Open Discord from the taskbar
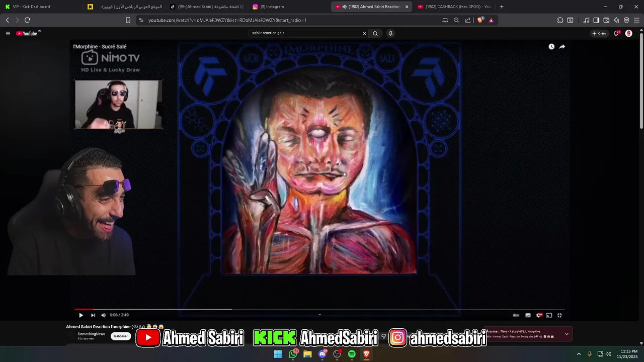 (323, 354)
